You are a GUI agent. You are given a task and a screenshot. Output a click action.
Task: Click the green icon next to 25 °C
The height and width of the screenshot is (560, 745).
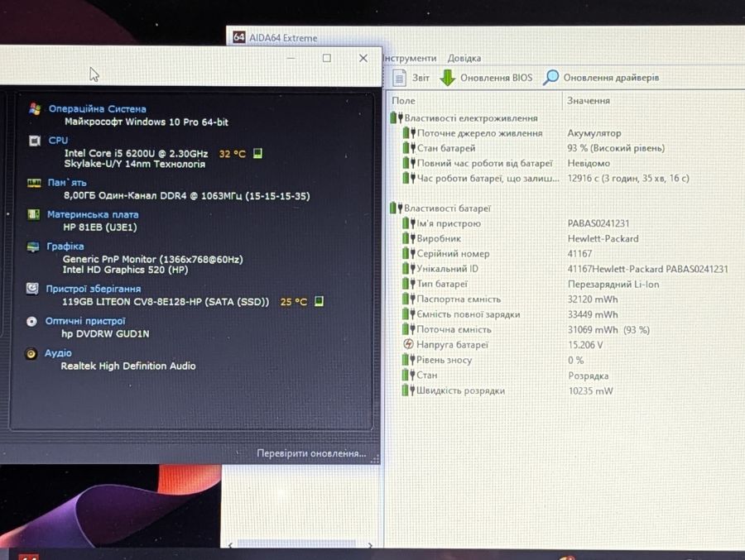coord(319,301)
